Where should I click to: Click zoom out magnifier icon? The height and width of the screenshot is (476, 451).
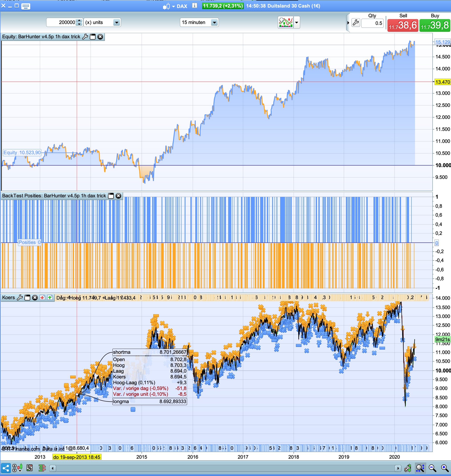pos(432,468)
